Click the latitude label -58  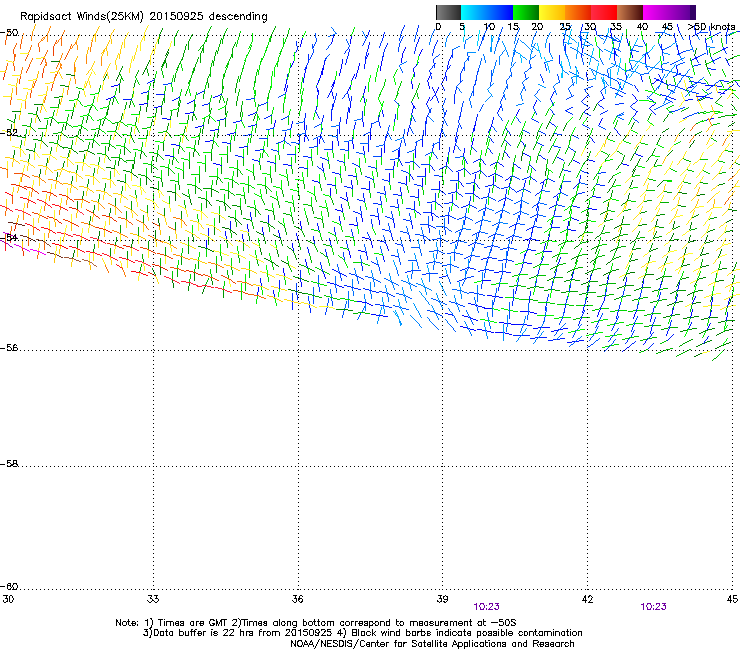click(x=9, y=464)
